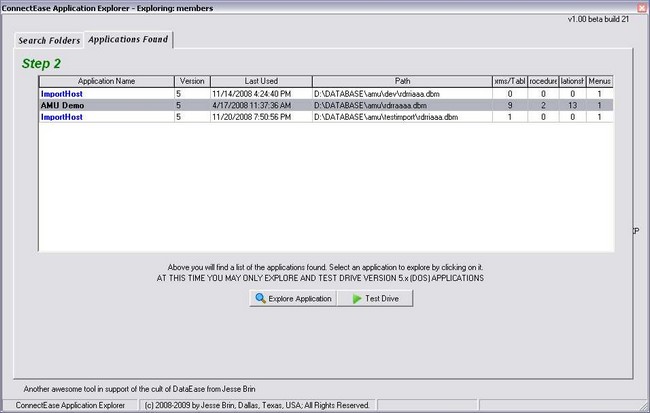Click the magnifier icon on Explore Application
This screenshot has height=413, width=650.
pyautogui.click(x=261, y=298)
